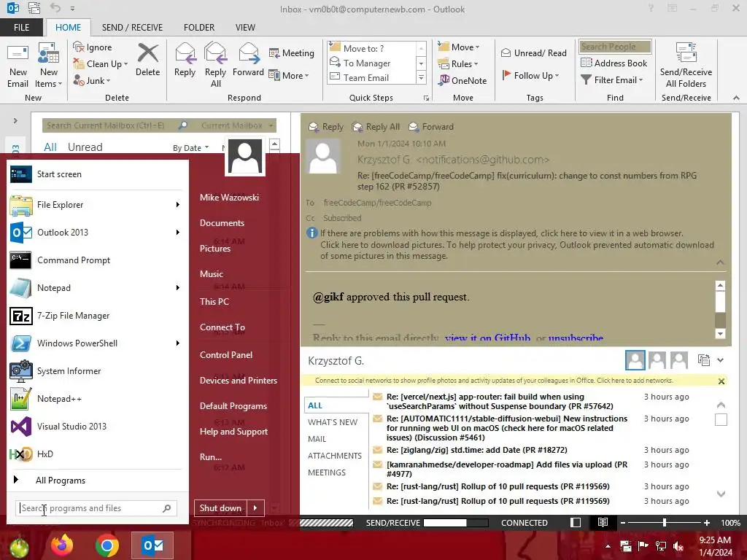The width and height of the screenshot is (747, 560).
Task: Open the Address Book
Action: coord(614,63)
